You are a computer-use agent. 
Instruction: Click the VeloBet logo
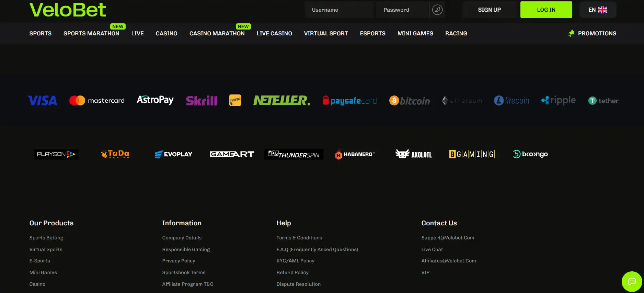pos(68,10)
